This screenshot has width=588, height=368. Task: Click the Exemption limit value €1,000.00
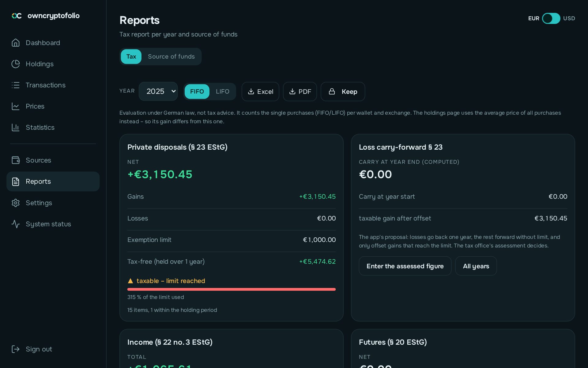[x=319, y=240]
